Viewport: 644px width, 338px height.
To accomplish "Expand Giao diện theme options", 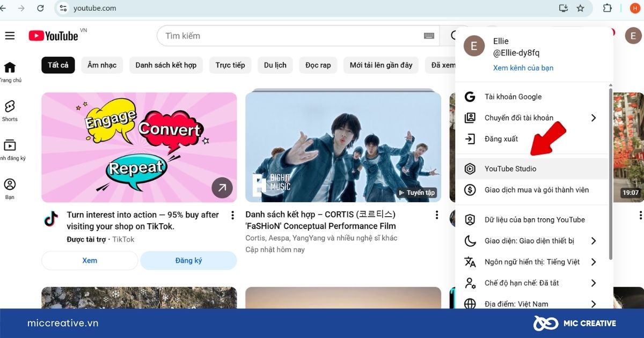I will pos(594,241).
